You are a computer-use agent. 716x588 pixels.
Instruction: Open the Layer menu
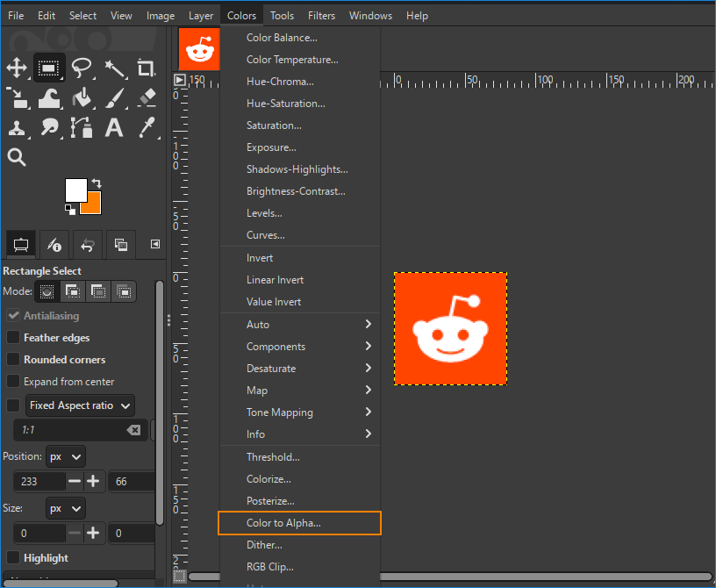[x=201, y=16]
